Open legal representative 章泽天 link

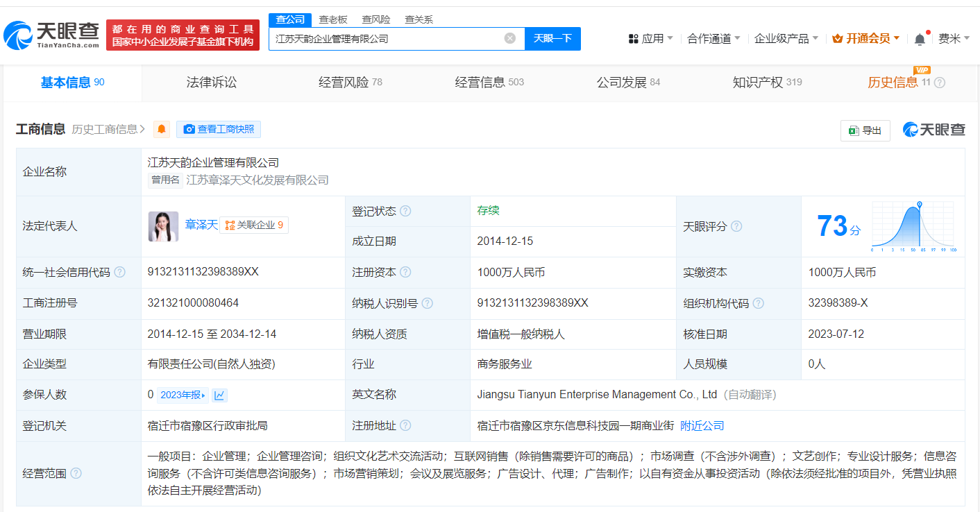tap(201, 225)
